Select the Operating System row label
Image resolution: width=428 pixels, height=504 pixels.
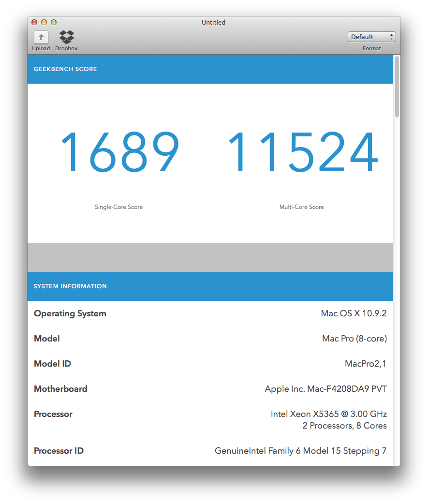coord(70,314)
